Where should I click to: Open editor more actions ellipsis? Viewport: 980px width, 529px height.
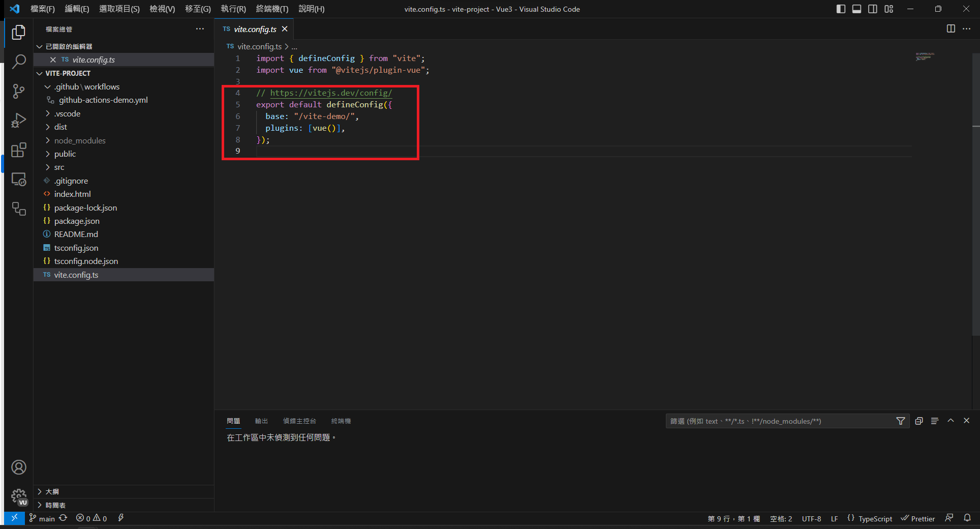pos(967,29)
